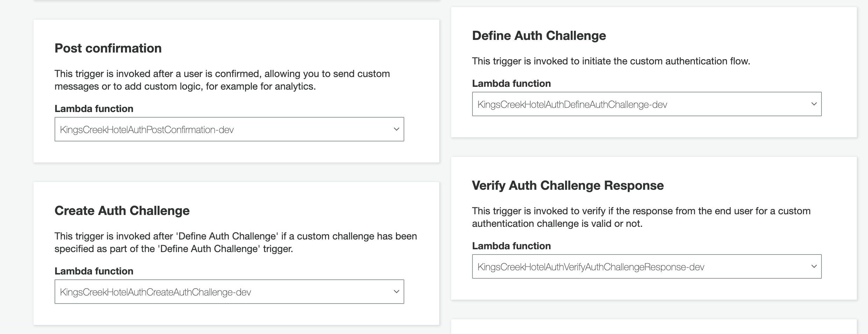Click the Lambda function label under Post confirmation
Screen dimensions: 868x334
pos(94,109)
